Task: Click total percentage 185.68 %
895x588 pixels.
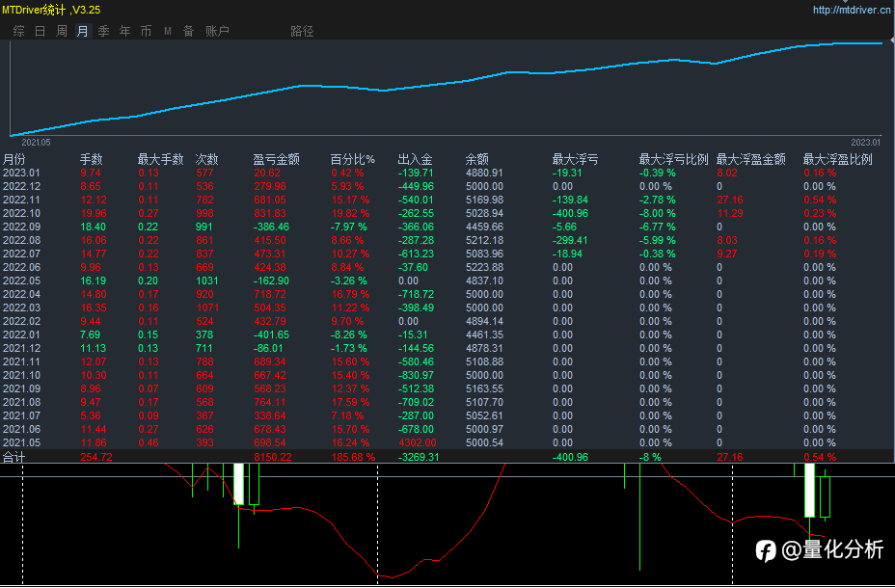Action: coord(353,458)
